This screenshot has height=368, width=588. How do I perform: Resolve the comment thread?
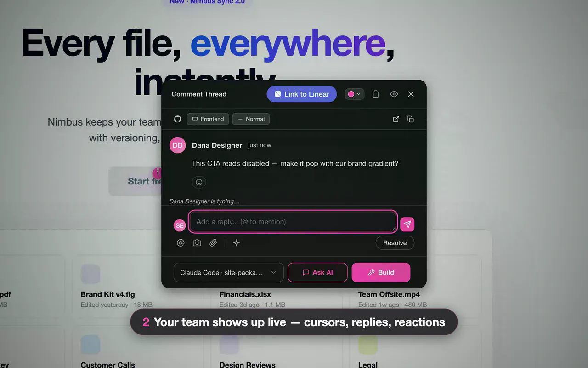[395, 243]
